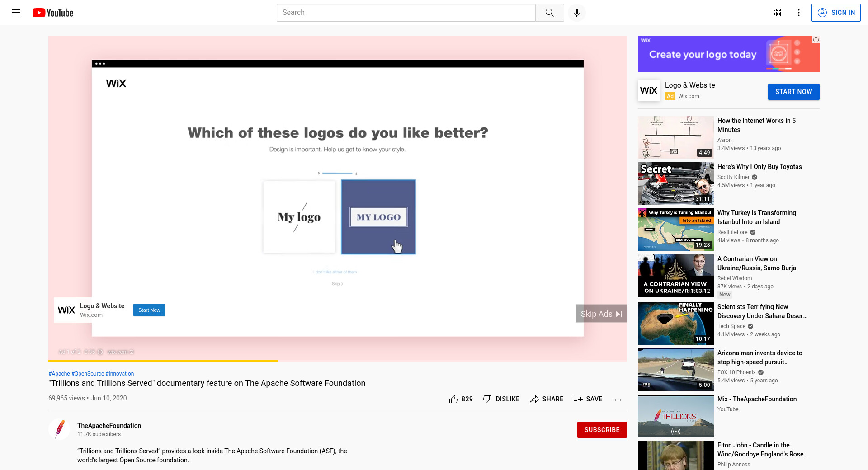Image resolution: width=868 pixels, height=470 pixels.
Task: Open the Istanbul Island video thumbnail
Action: coord(675,230)
